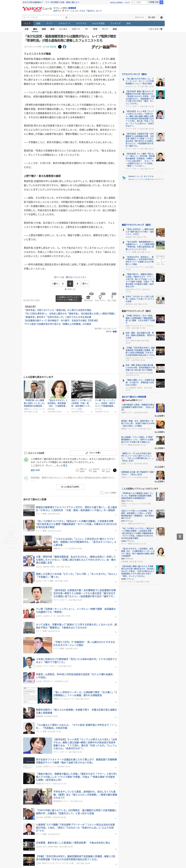186x868 pixels.
Task: Click the keyword search input field
Action: click(x=44, y=17)
